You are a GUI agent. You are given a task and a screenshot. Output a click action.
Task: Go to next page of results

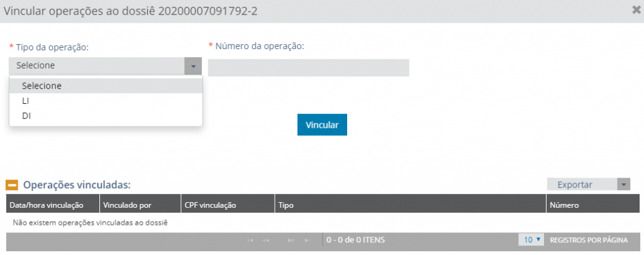pyautogui.click(x=291, y=240)
